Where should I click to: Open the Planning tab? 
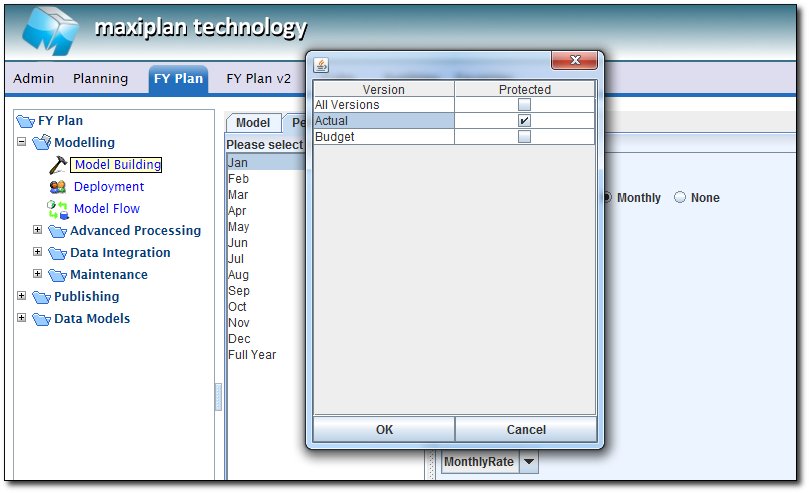click(100, 78)
